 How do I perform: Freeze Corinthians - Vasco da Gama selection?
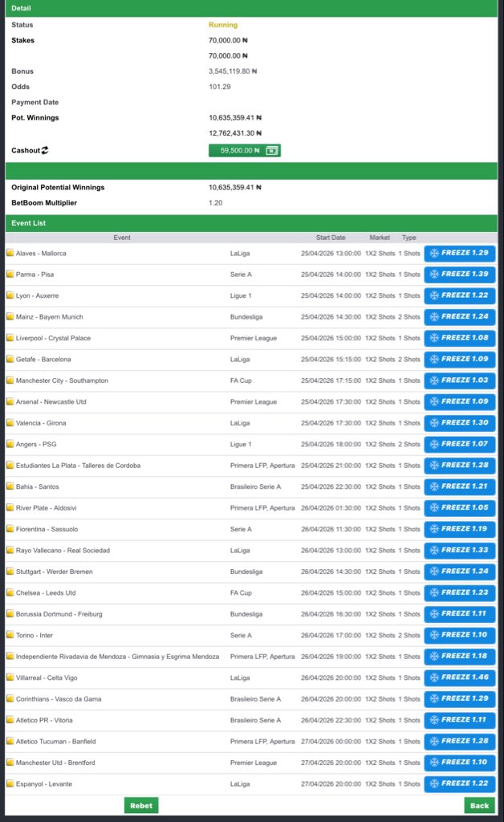pyautogui.click(x=460, y=699)
